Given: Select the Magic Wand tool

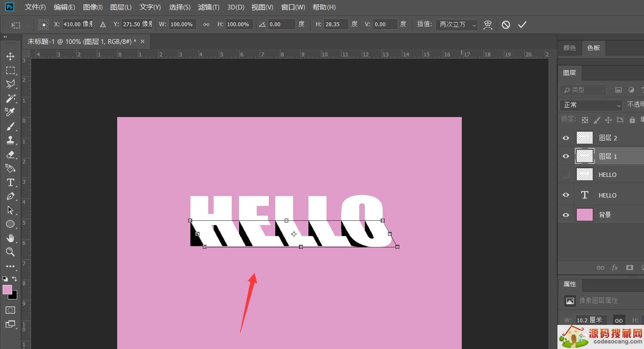Looking at the screenshot, I should (10, 98).
